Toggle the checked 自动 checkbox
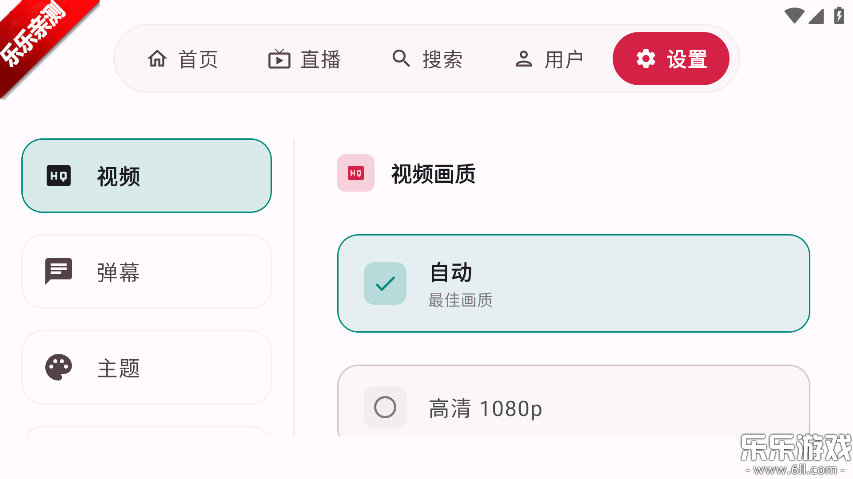 point(385,283)
